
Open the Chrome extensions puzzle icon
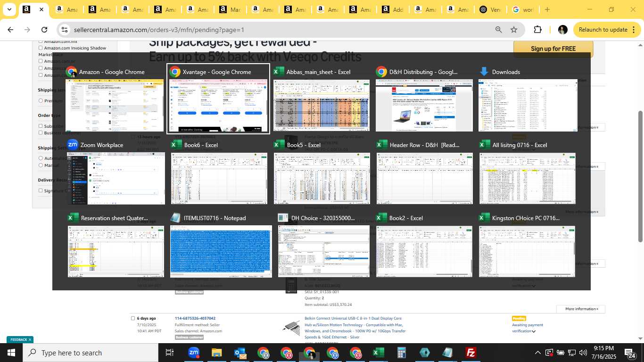537,30
